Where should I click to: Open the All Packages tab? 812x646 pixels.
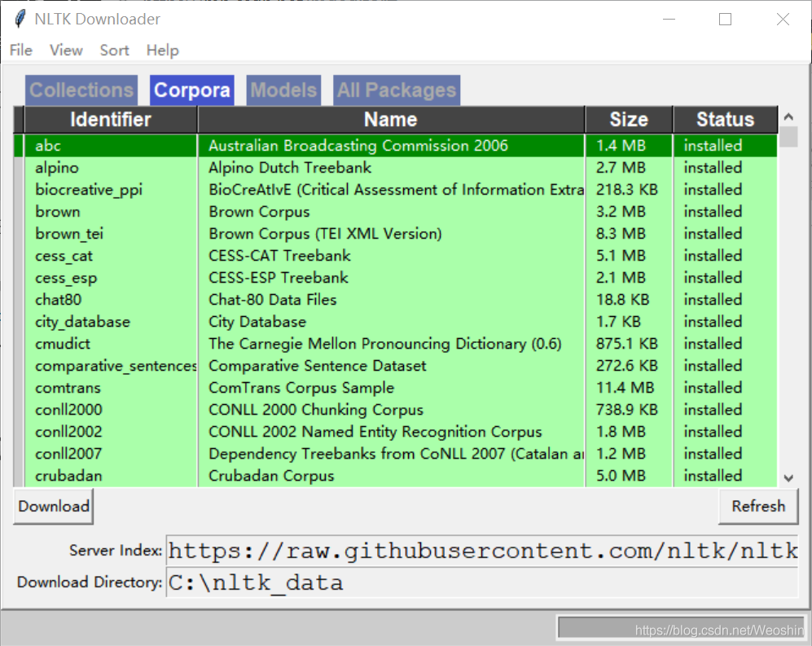[396, 90]
